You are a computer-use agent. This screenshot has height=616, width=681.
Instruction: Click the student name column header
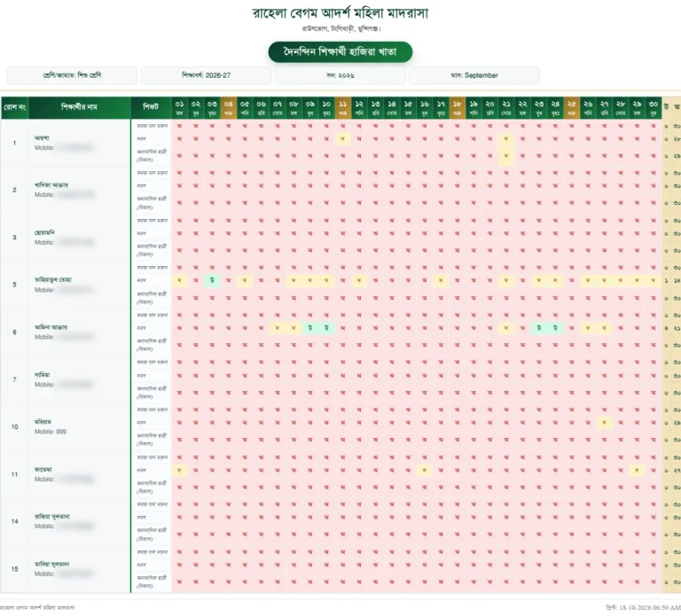point(80,107)
